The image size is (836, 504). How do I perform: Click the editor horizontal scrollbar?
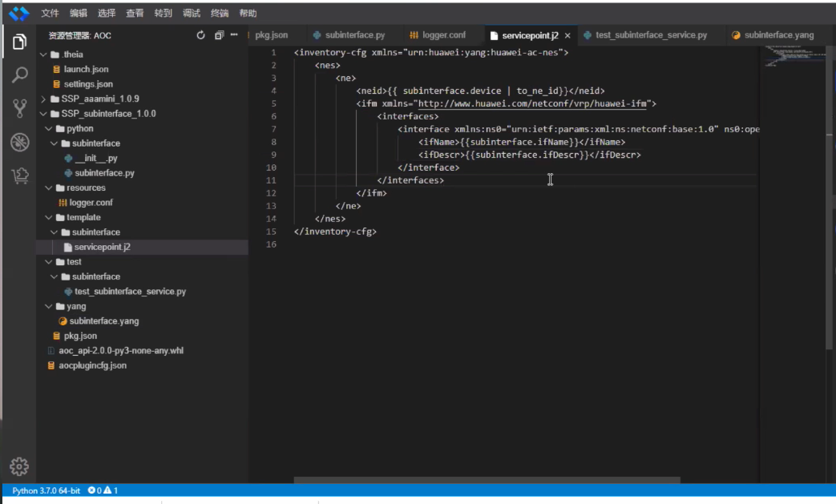[487, 480]
